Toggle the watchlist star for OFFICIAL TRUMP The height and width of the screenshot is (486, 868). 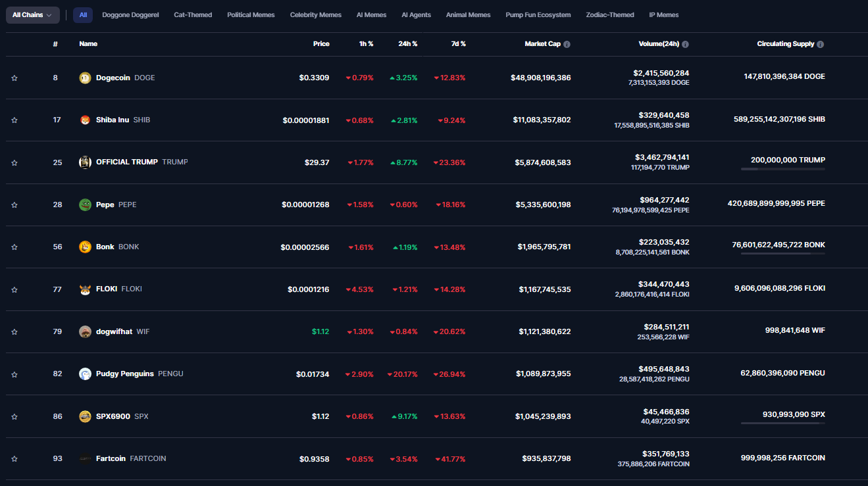[14, 162]
